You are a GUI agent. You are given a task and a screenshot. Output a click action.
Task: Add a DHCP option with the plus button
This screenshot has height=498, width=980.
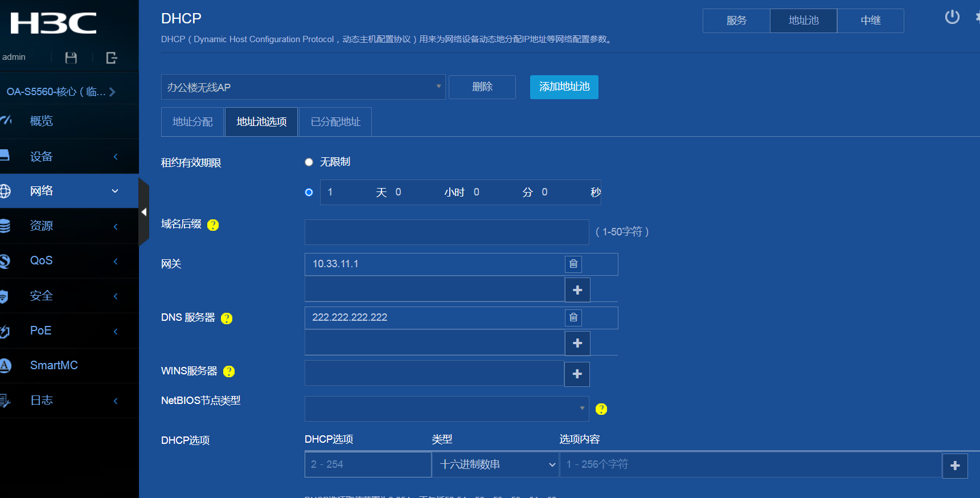[x=955, y=466]
